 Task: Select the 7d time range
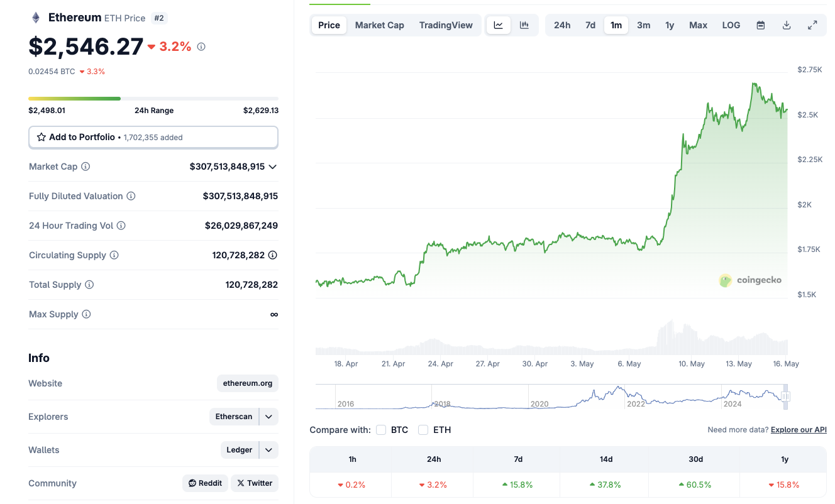(x=590, y=25)
